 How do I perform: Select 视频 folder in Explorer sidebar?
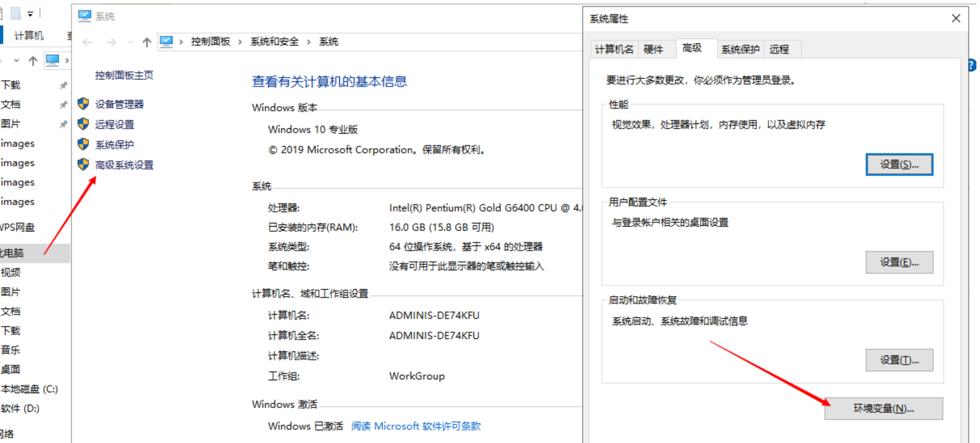pos(10,272)
